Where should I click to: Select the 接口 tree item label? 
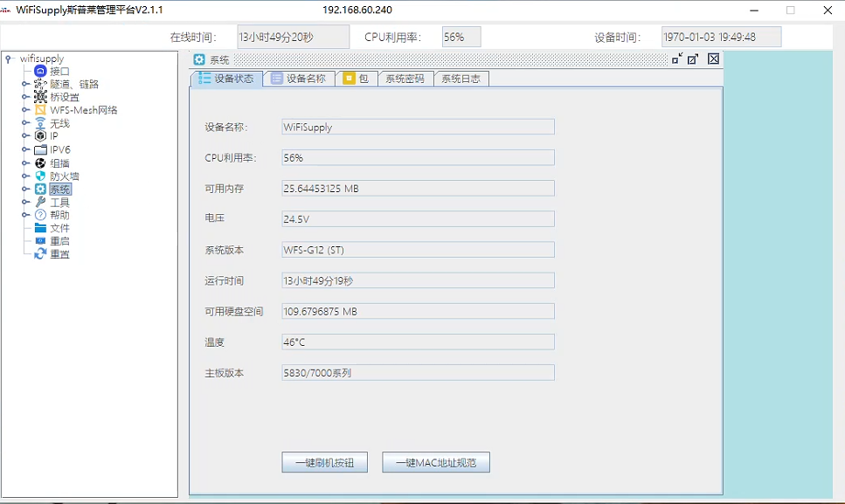(59, 71)
